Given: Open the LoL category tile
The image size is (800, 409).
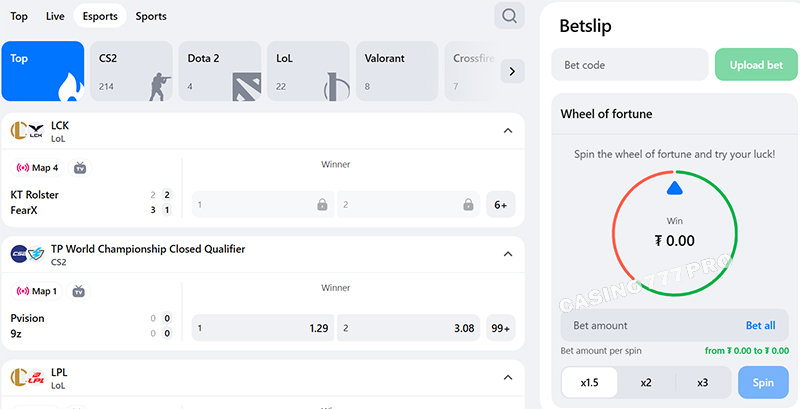Looking at the screenshot, I should click(308, 71).
